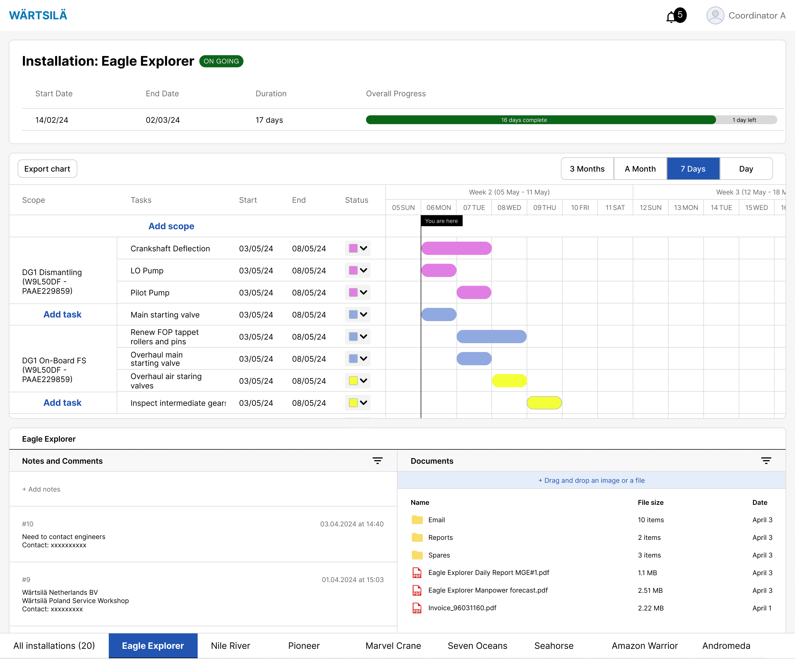Click the pink LO Pump Gantt bar
Viewport: 795px width, 672px height.
coord(439,270)
